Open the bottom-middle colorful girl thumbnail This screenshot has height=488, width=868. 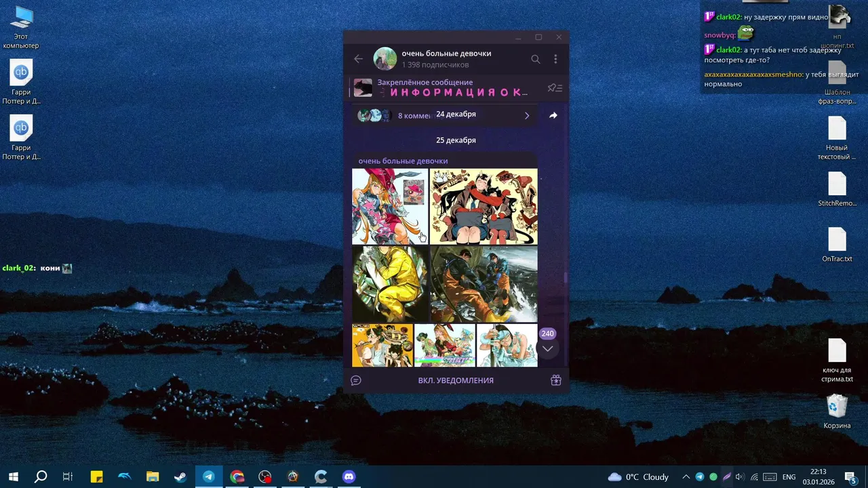tap(445, 346)
